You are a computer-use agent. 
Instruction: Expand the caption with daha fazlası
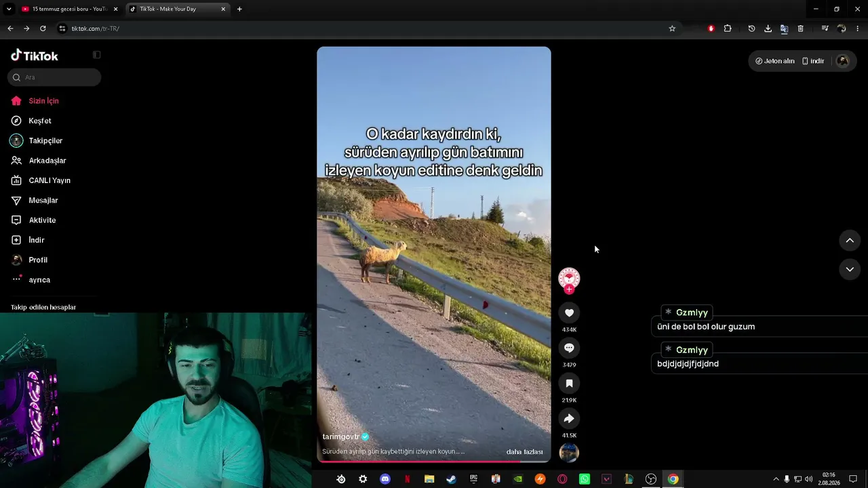(524, 452)
